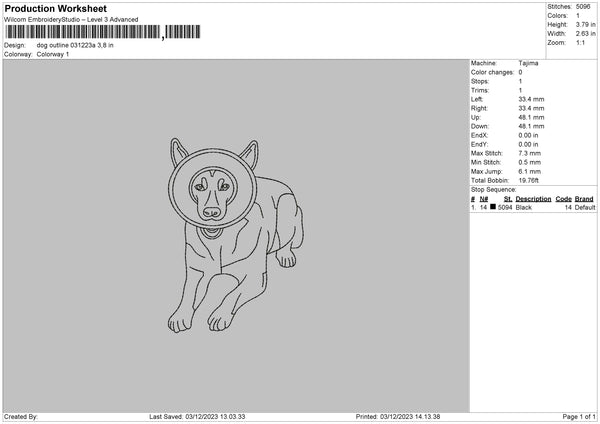Click the Brand column header
The height and width of the screenshot is (424, 600).
pos(584,199)
